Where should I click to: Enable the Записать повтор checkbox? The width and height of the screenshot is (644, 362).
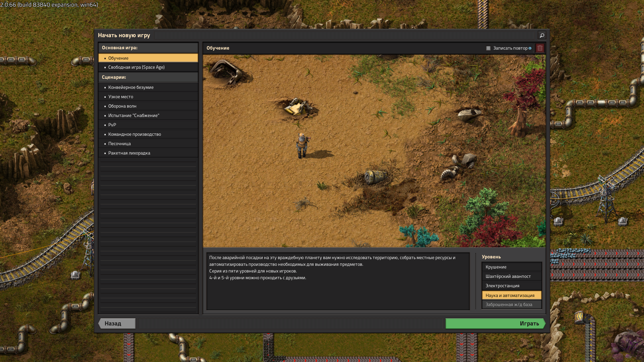488,48
